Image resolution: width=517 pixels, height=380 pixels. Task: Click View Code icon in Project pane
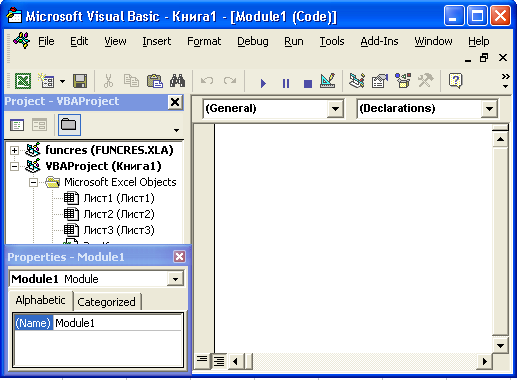click(x=17, y=125)
